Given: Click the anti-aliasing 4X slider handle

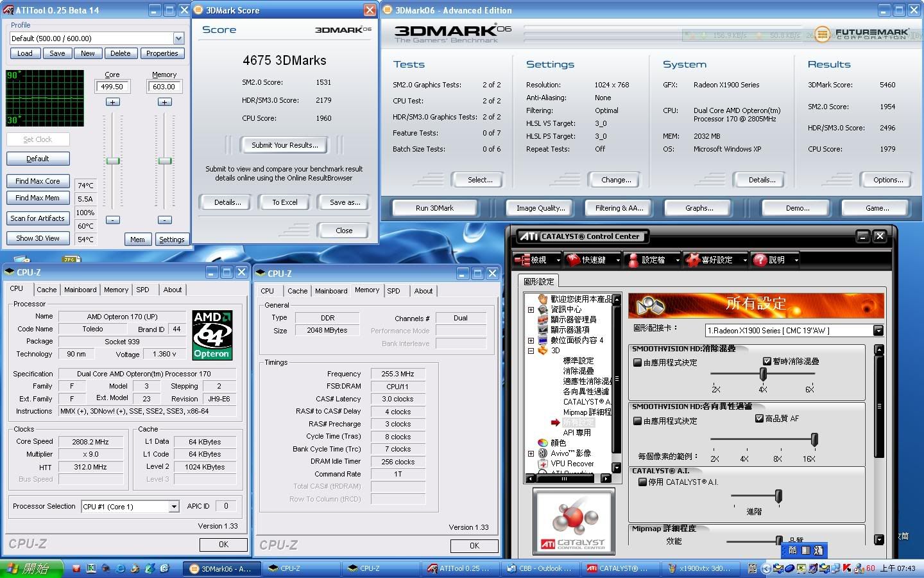Looking at the screenshot, I should tap(763, 373).
